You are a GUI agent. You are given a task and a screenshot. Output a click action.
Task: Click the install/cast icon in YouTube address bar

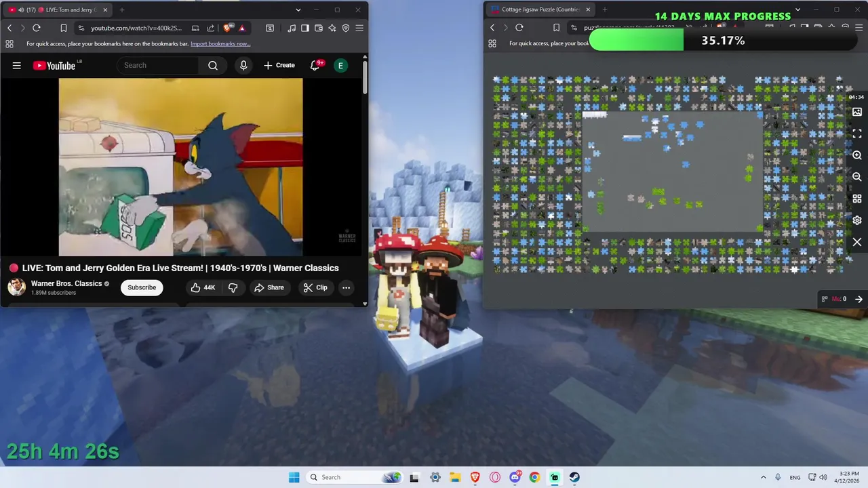point(195,28)
